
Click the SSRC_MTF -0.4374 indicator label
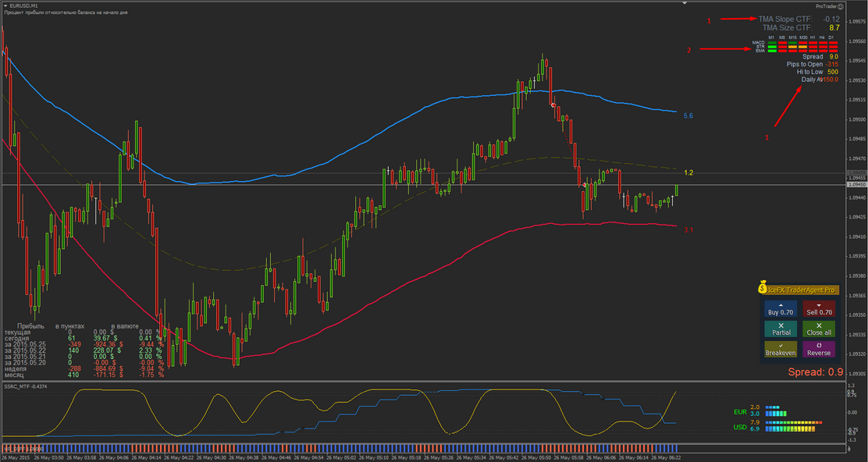tap(26, 386)
